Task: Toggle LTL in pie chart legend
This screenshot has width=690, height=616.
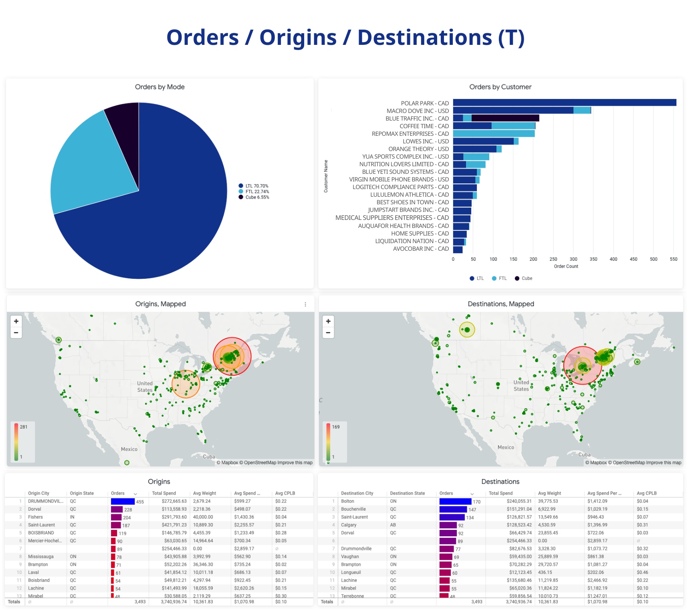Action: [254, 186]
